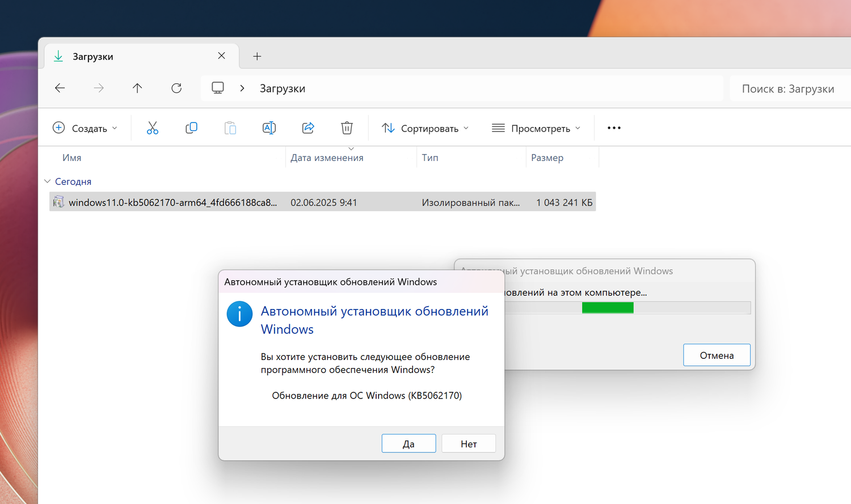851x504 pixels.
Task: Click the Copy icon
Action: coord(192,128)
